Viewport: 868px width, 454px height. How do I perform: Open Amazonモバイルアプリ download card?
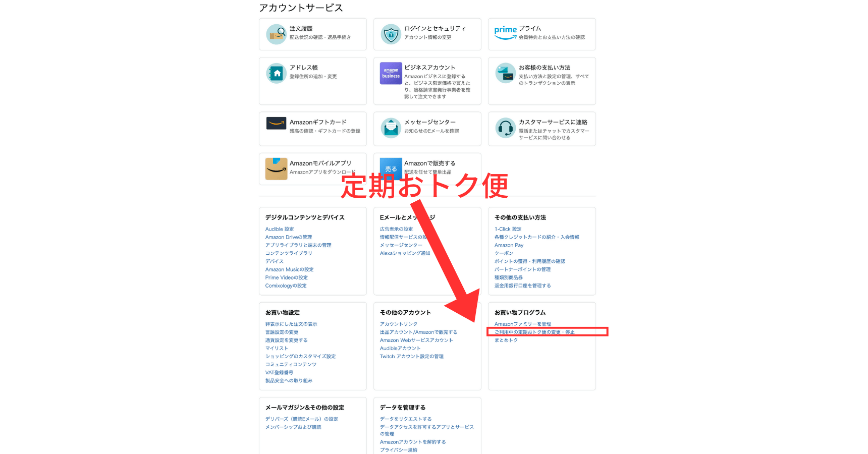click(276, 168)
